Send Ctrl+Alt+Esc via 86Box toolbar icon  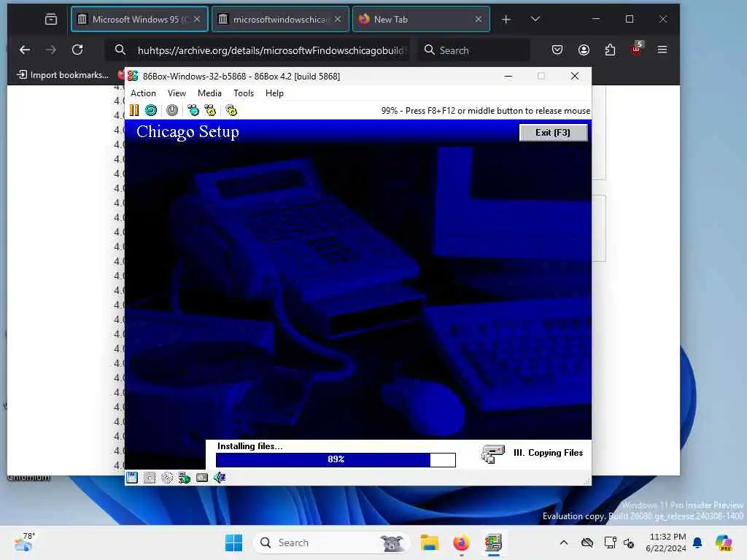(x=210, y=111)
